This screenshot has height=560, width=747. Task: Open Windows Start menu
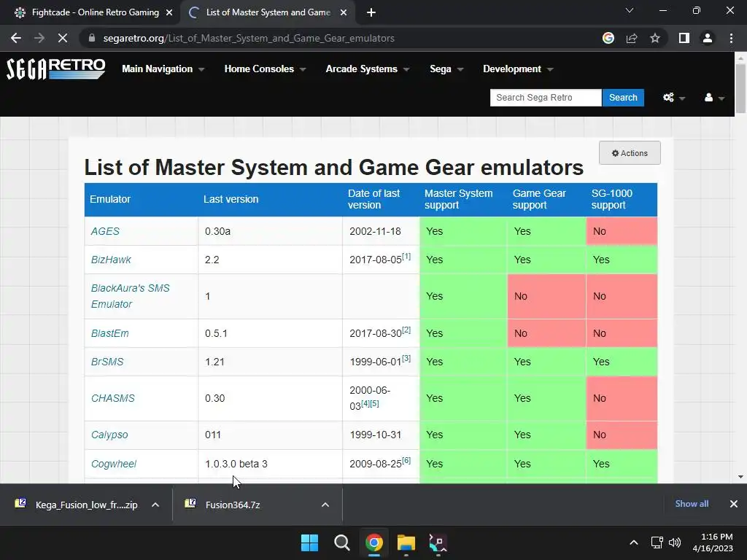[309, 542]
